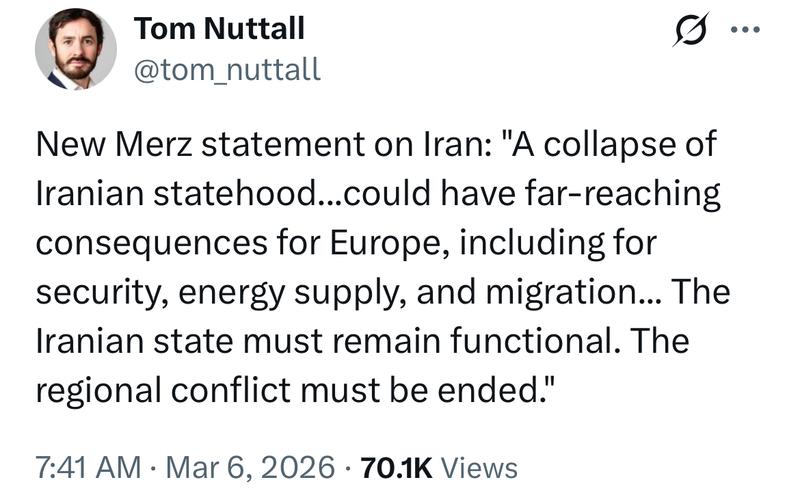Open the three-dot more options menu
The image size is (800, 493).
click(x=745, y=30)
